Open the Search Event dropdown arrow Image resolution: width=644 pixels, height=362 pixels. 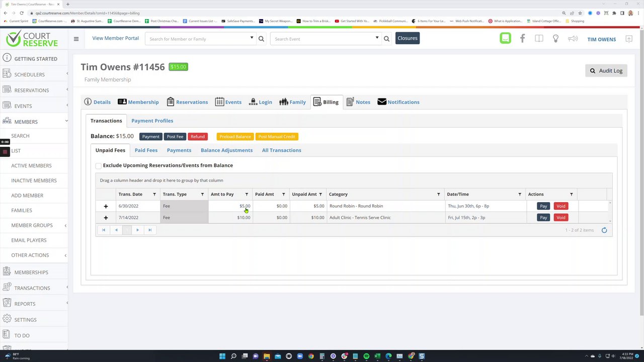click(377, 38)
